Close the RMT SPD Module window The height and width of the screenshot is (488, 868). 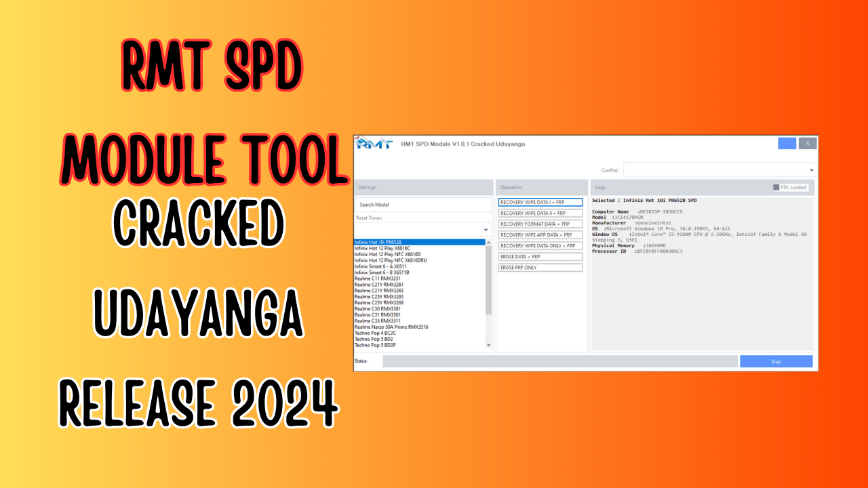click(x=808, y=143)
